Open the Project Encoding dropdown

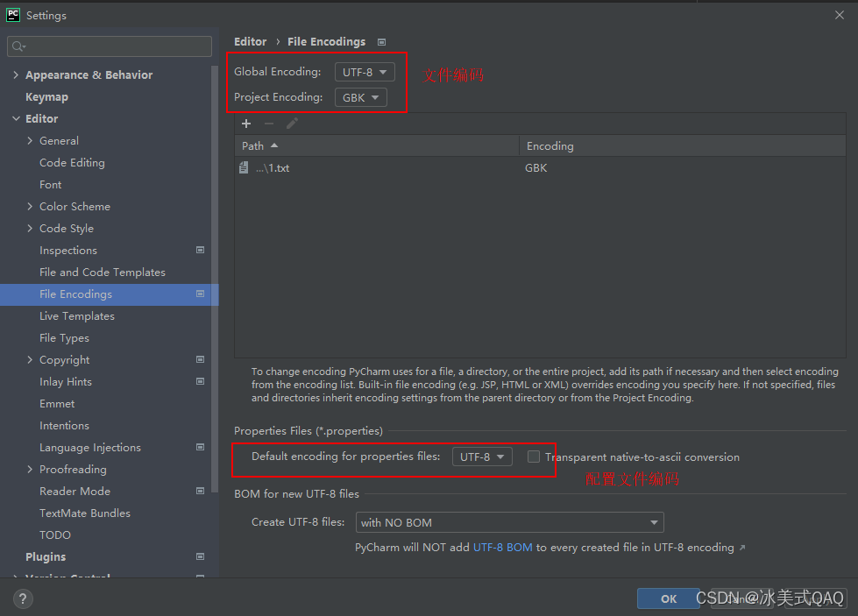(x=360, y=97)
